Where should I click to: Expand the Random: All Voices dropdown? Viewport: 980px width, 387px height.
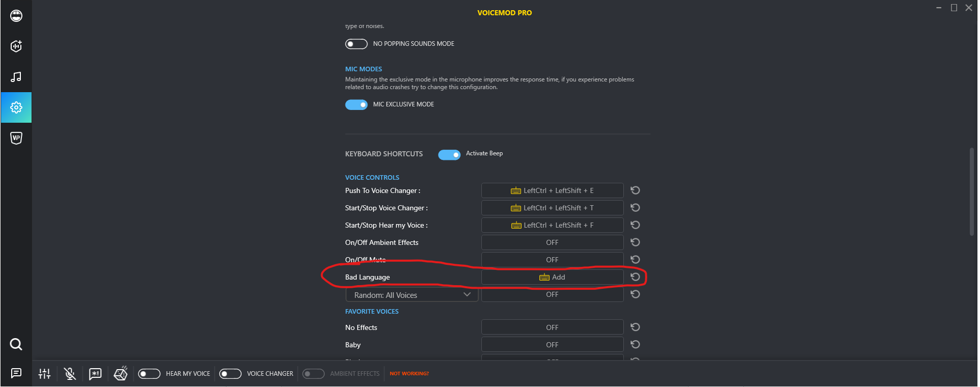point(412,295)
